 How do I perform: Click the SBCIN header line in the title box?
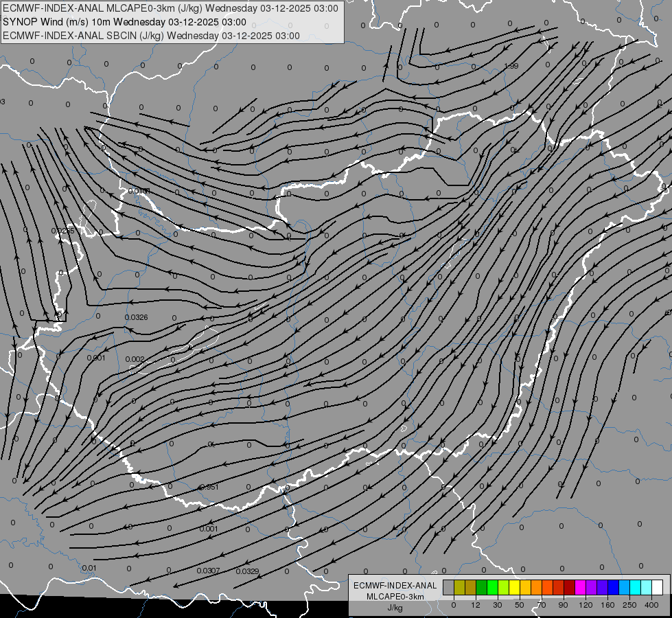point(151,36)
